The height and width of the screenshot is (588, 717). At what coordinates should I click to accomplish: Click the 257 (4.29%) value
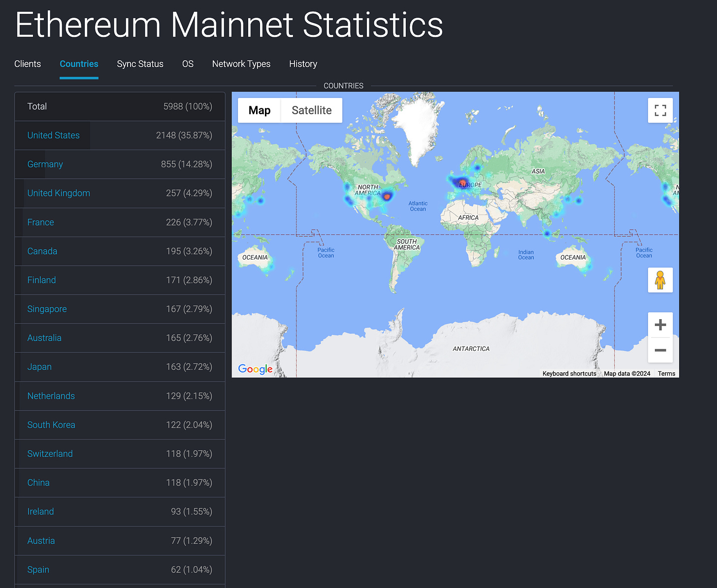189,193
